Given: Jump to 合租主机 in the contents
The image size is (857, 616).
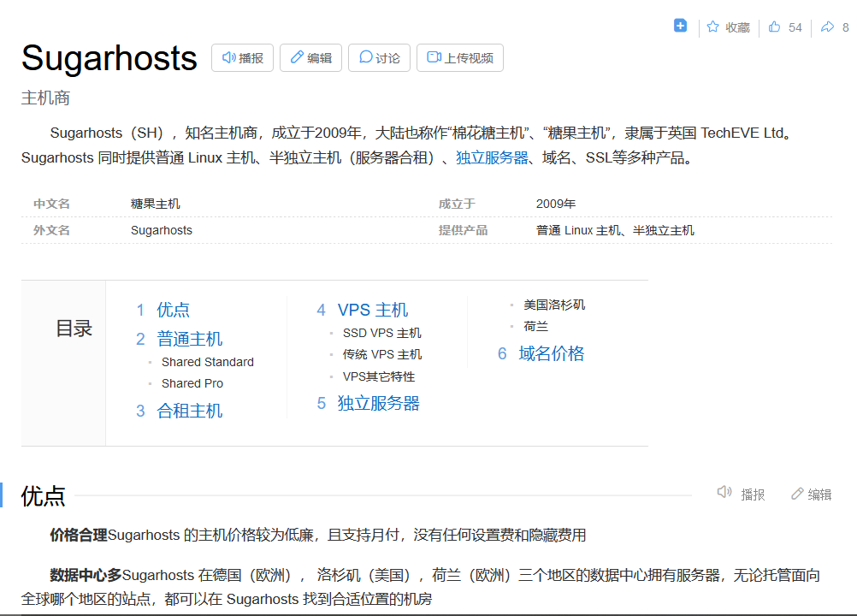Looking at the screenshot, I should click(189, 411).
